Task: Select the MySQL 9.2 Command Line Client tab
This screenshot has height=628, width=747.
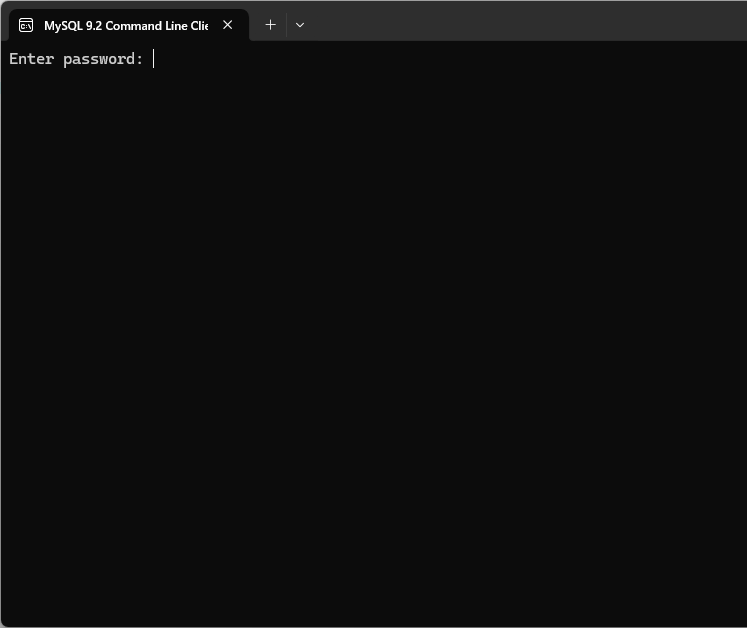Action: (x=125, y=25)
